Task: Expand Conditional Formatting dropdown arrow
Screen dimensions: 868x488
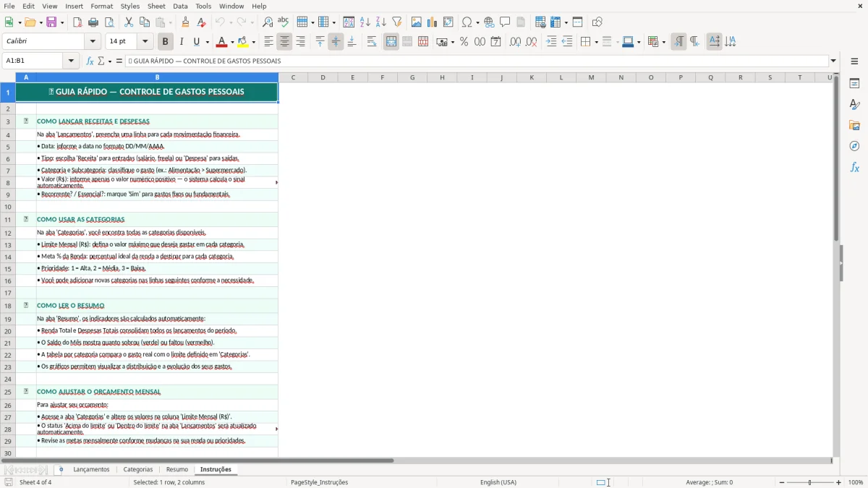Action: tap(663, 42)
